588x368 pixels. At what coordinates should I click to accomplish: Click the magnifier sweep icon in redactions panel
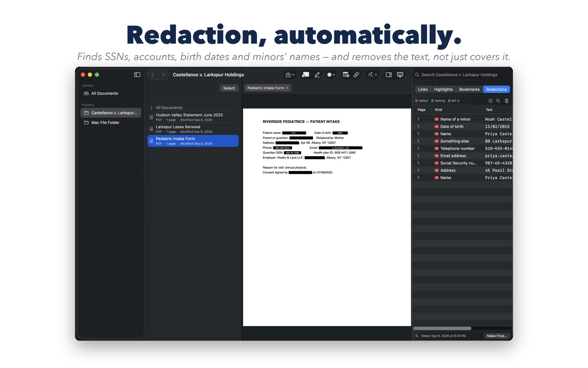[x=498, y=101]
